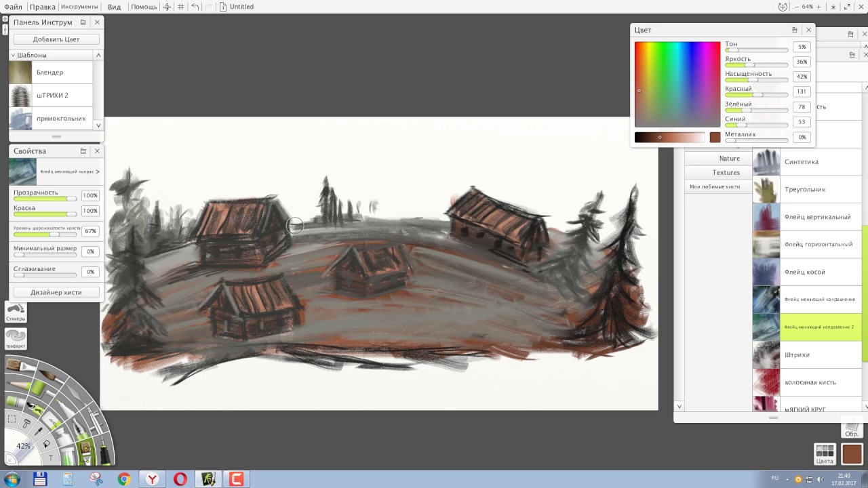Select the black ink pen tool
The width and height of the screenshot is (868, 488).
point(105,451)
